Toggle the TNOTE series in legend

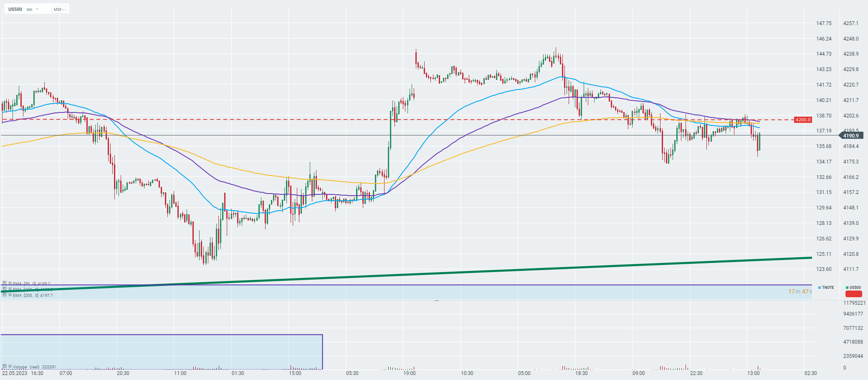(x=826, y=288)
